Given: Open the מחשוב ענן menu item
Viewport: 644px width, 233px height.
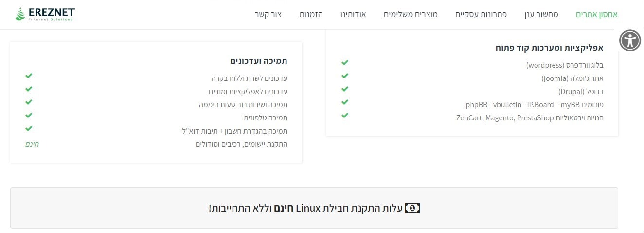Looking at the screenshot, I should point(541,14).
